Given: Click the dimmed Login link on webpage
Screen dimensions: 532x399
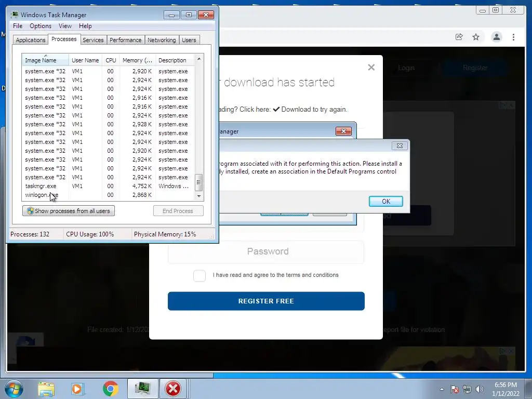Looking at the screenshot, I should point(406,68).
